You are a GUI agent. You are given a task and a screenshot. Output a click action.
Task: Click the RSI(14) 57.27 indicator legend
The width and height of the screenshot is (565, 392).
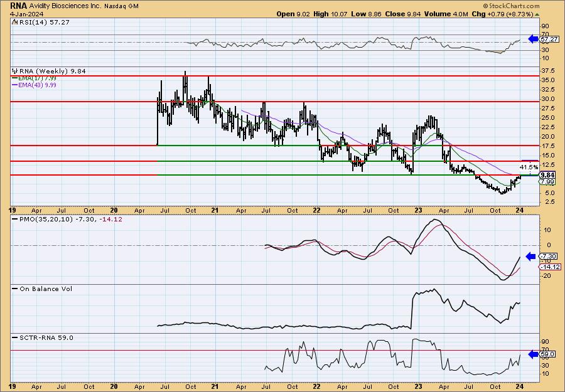[x=43, y=22]
